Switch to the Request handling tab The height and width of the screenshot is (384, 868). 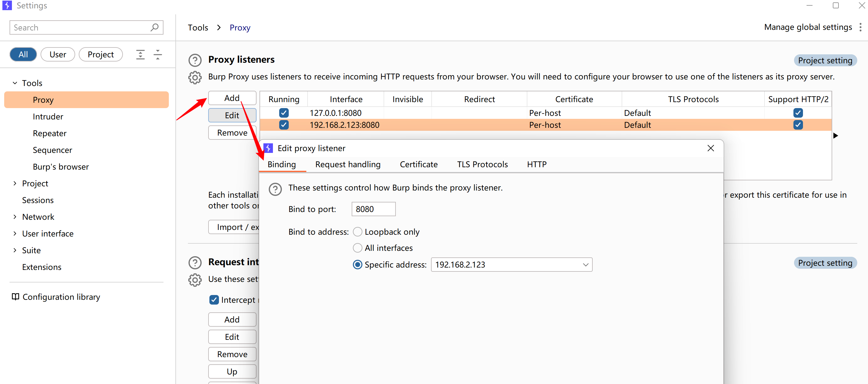point(348,164)
